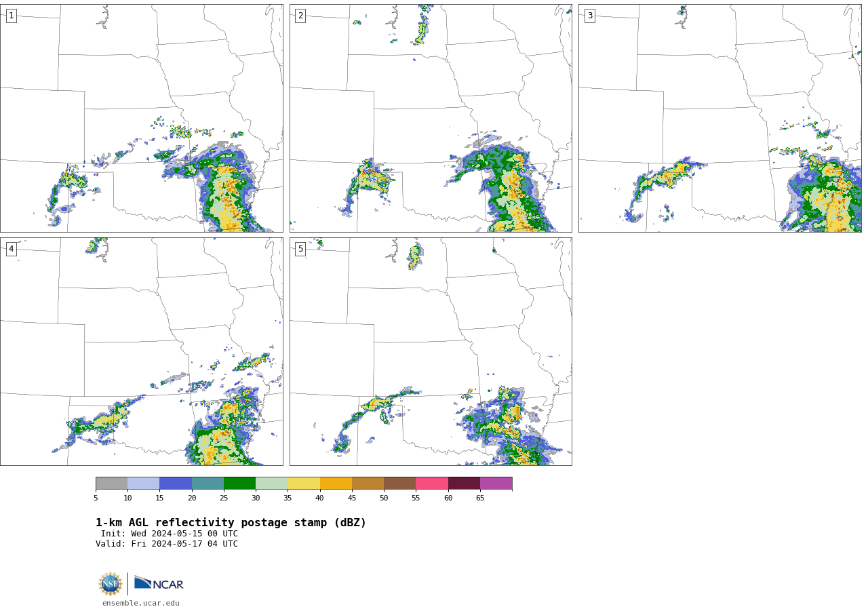Image resolution: width=868 pixels, height=611 pixels.
Task: Click the panel number 1 label
Action: click(x=11, y=16)
